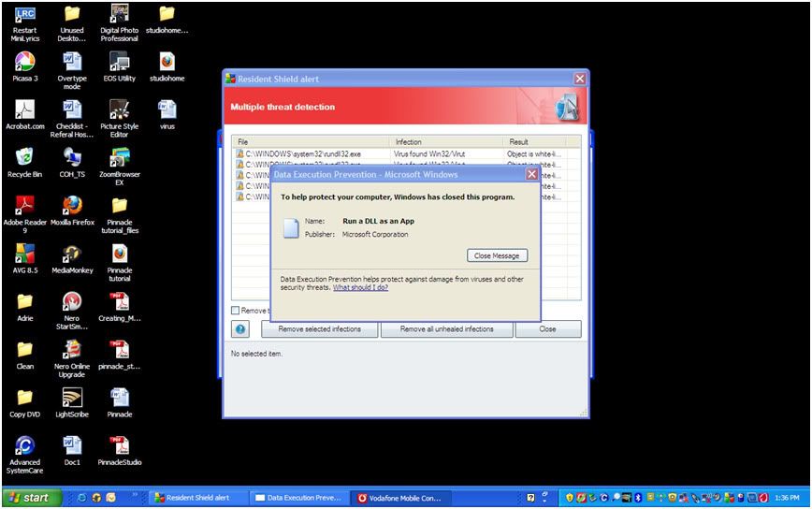Open EOS Utility shortcut
812x509 pixels.
(x=120, y=67)
